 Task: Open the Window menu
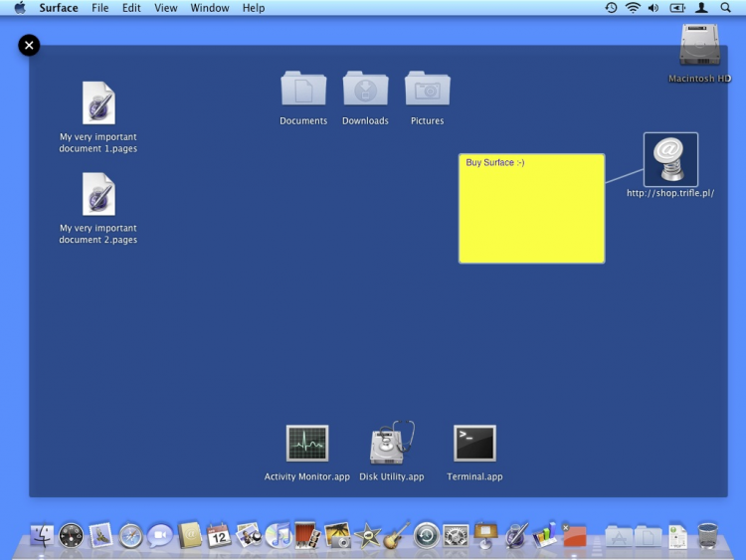click(x=210, y=8)
